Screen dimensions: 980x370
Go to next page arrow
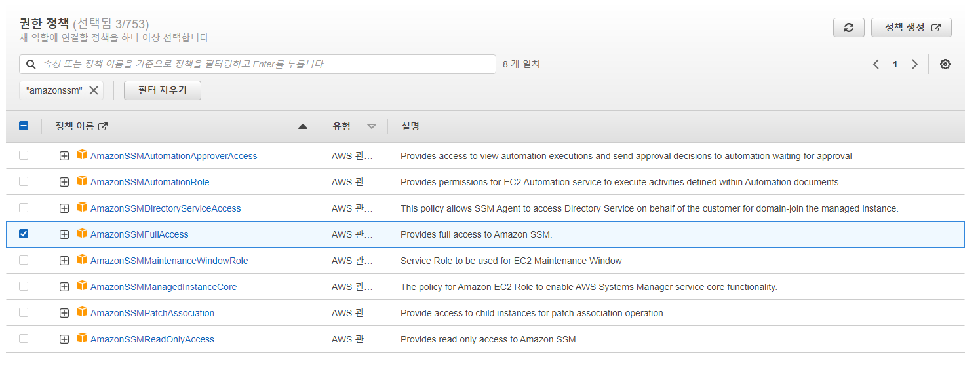point(914,64)
